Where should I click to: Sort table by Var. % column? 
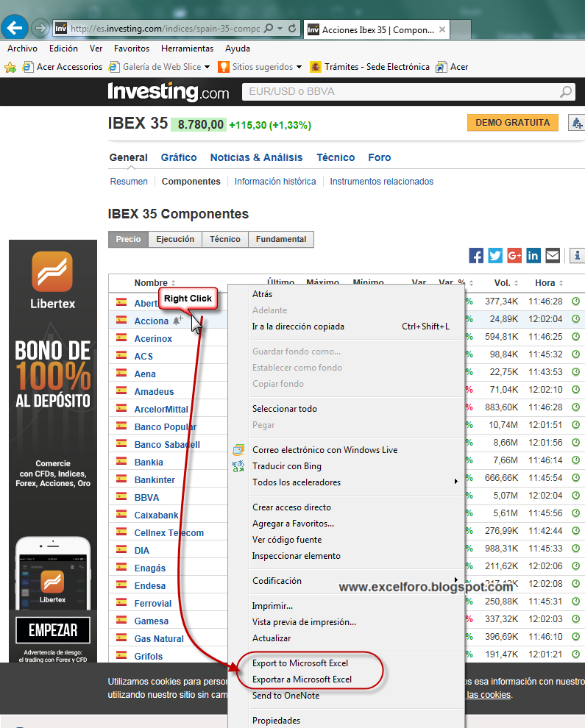click(457, 283)
